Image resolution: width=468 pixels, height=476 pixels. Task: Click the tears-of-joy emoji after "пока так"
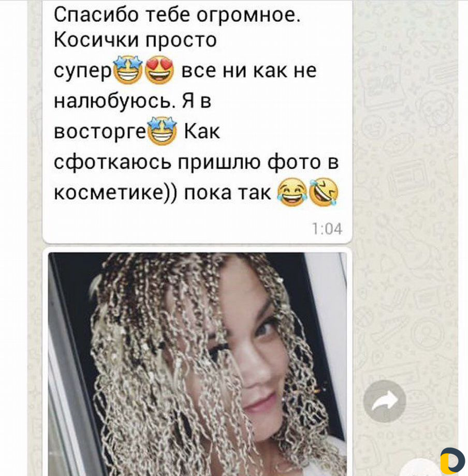click(292, 192)
